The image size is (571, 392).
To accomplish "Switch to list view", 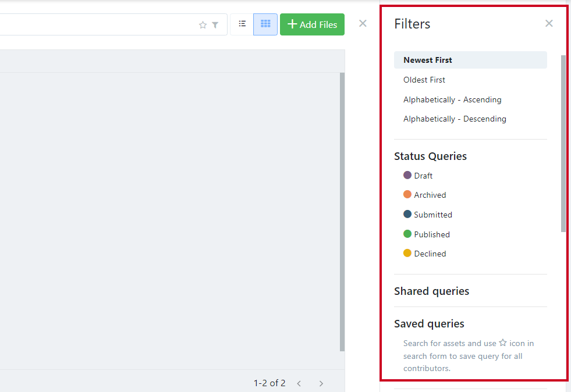I will [242, 24].
